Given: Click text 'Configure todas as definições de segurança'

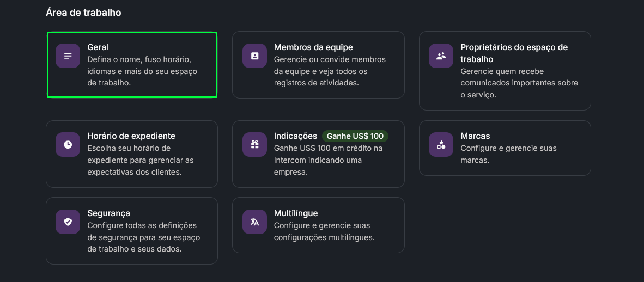Looking at the screenshot, I should pos(142,231).
